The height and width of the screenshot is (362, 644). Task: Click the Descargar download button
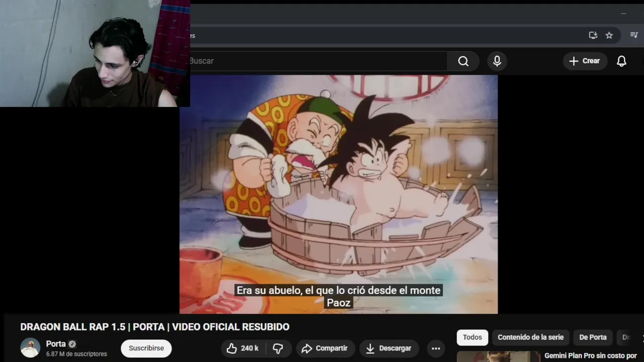tap(388, 348)
